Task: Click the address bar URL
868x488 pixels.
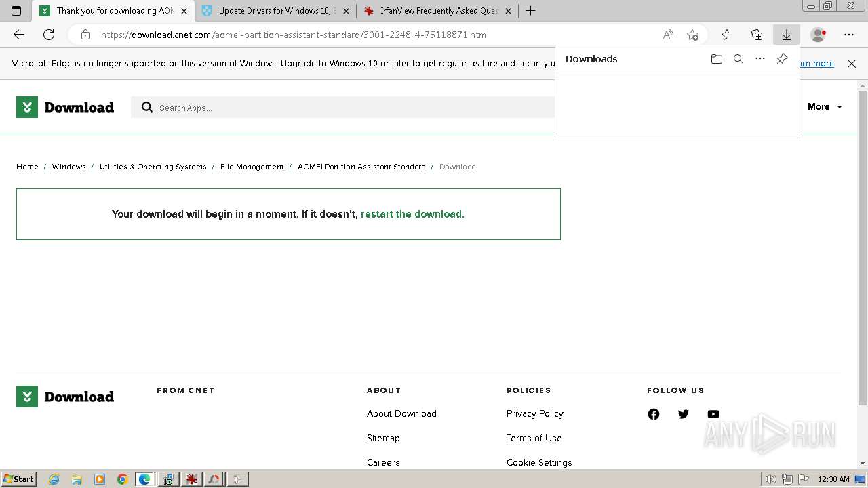Action: pyautogui.click(x=295, y=35)
